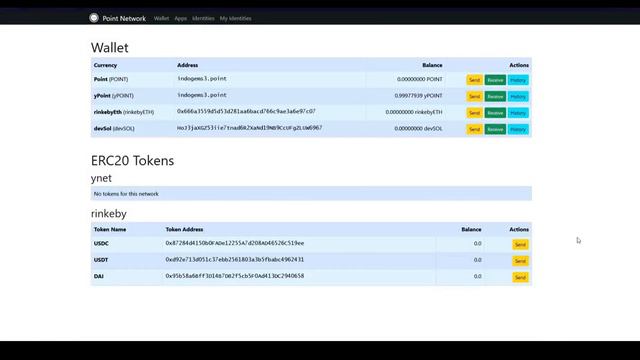View History for yPoint

[x=518, y=96]
